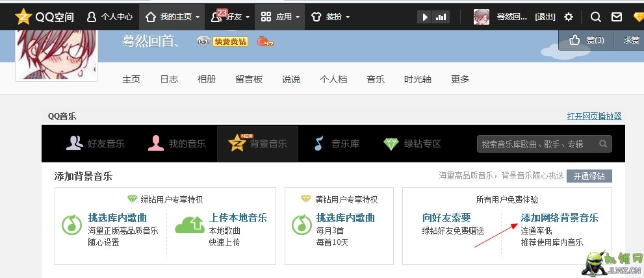Screen dimensions: 644x278
Task: Click the small avatar in top bar
Action: [482, 17]
